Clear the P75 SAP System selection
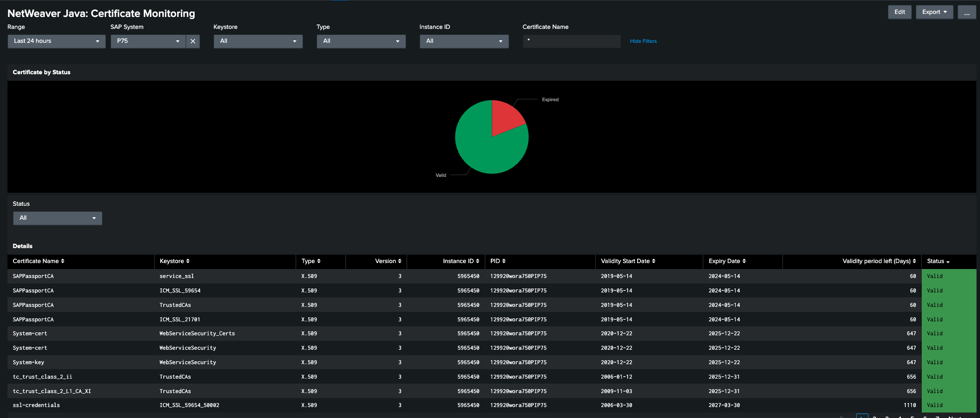This screenshot has height=418, width=980. point(193,41)
